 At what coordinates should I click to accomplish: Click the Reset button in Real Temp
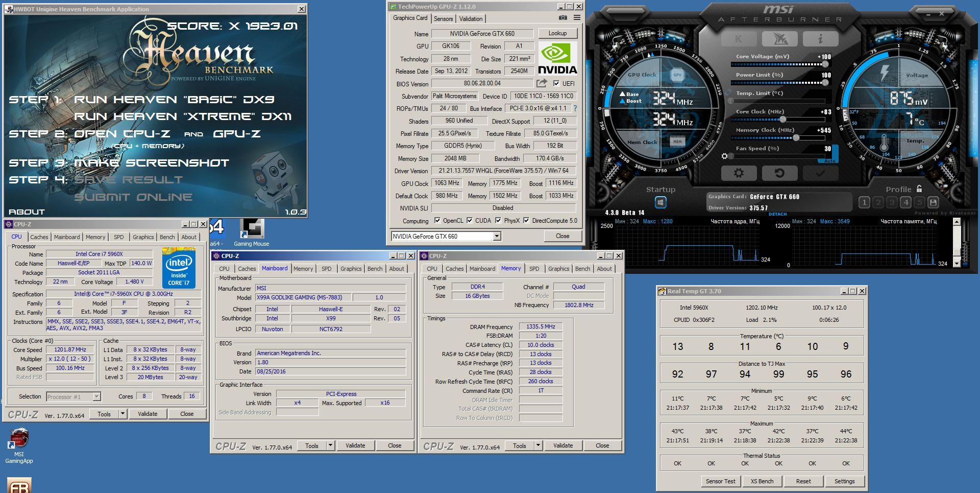[x=803, y=481]
